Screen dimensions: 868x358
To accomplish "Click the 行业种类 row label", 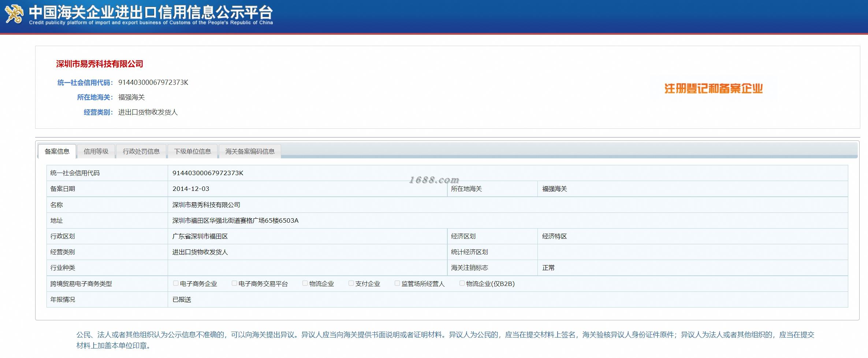I will click(x=63, y=268).
